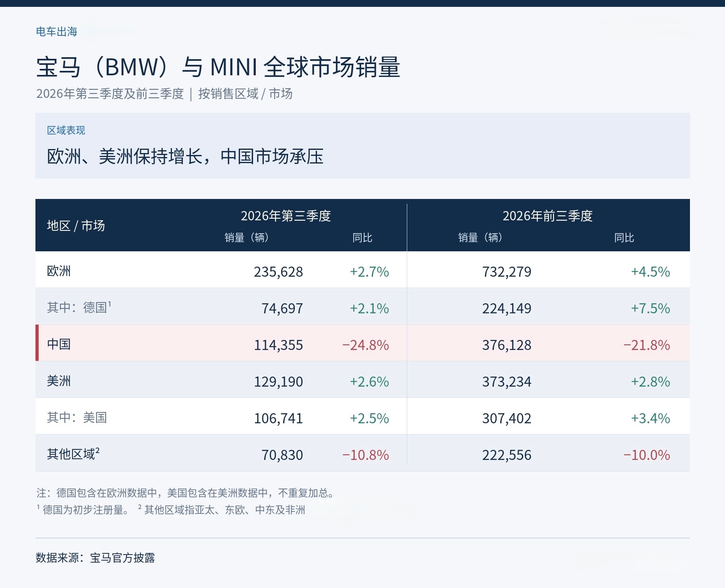Click Germany Q3 change +2.1%
Screen dimensions: 725x588
[369, 308]
